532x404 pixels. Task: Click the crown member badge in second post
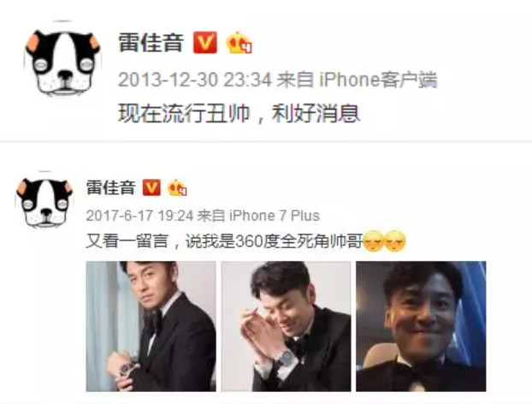[177, 187]
